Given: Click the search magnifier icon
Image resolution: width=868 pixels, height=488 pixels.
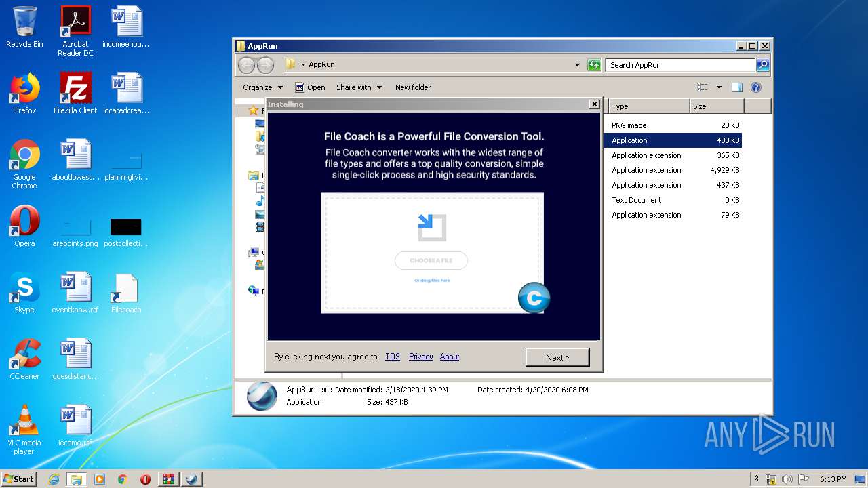Looking at the screenshot, I should [763, 65].
